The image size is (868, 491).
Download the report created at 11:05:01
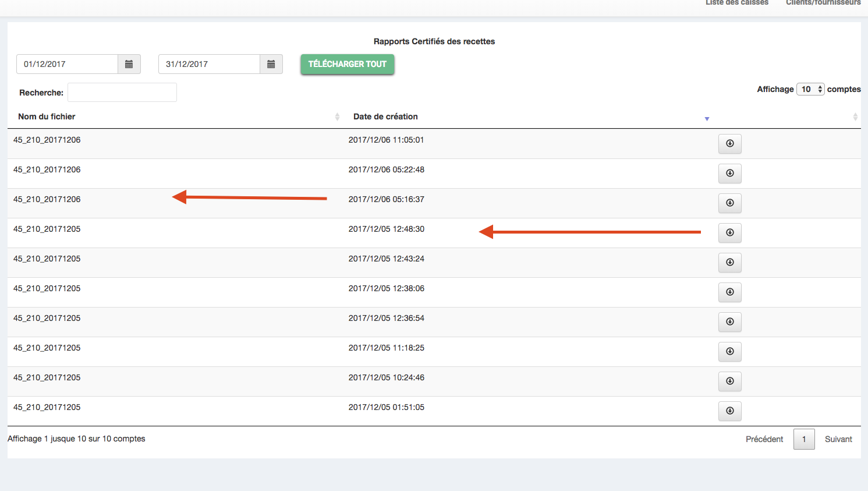[729, 144]
